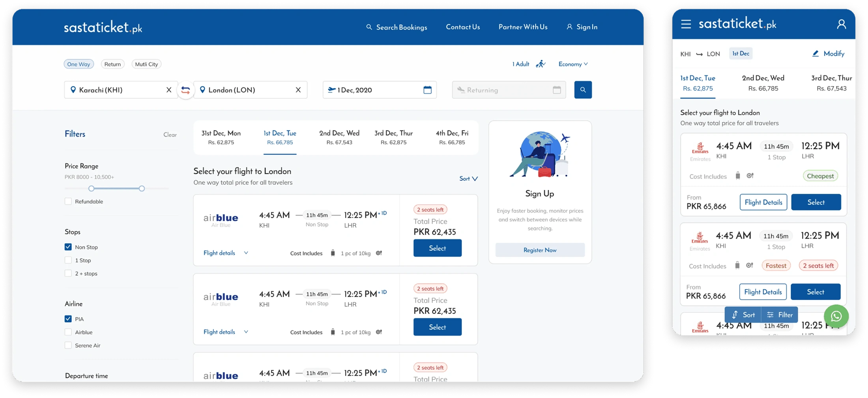Click the baggage icon in Cheapest Emirates card

tap(738, 176)
